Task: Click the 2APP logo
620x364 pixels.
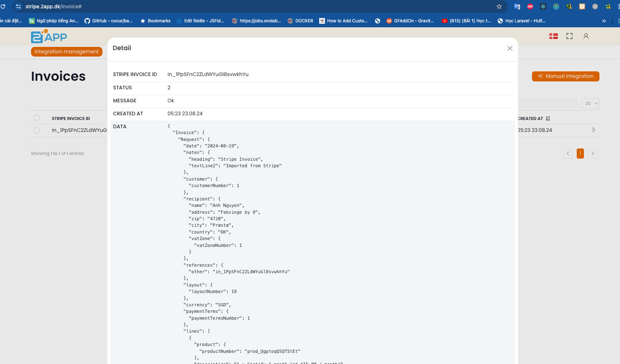Action: [49, 36]
